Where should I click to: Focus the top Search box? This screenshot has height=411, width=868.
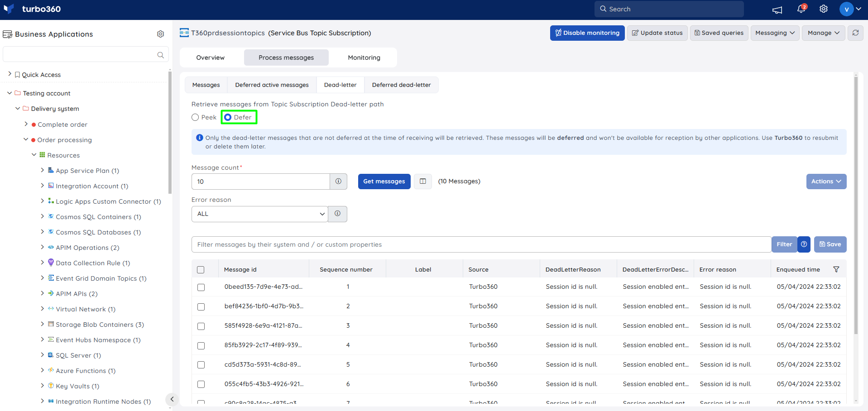(669, 9)
